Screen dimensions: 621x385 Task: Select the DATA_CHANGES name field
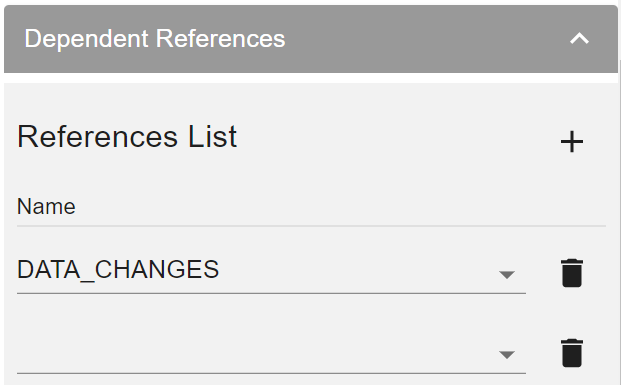point(271,271)
